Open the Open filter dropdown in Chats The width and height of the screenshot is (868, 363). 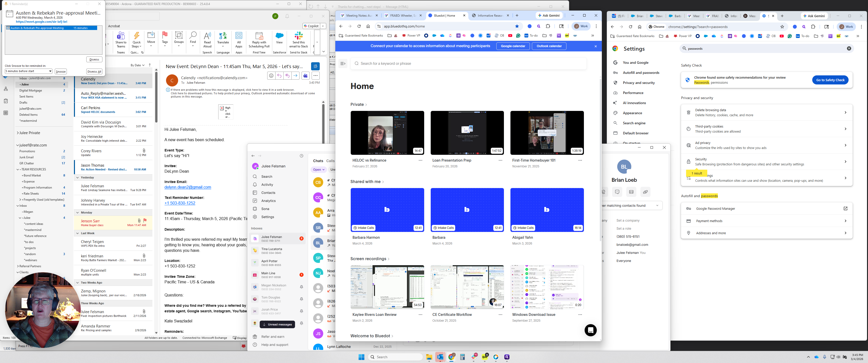(318, 170)
